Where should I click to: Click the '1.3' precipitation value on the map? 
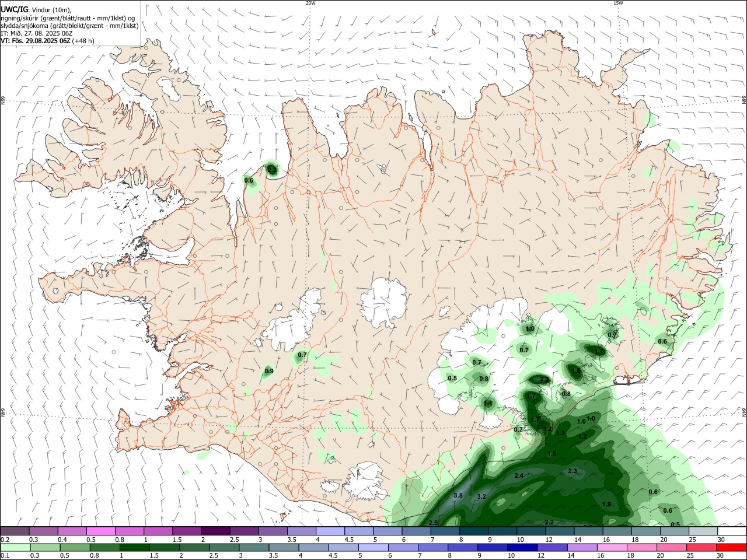[561, 433]
